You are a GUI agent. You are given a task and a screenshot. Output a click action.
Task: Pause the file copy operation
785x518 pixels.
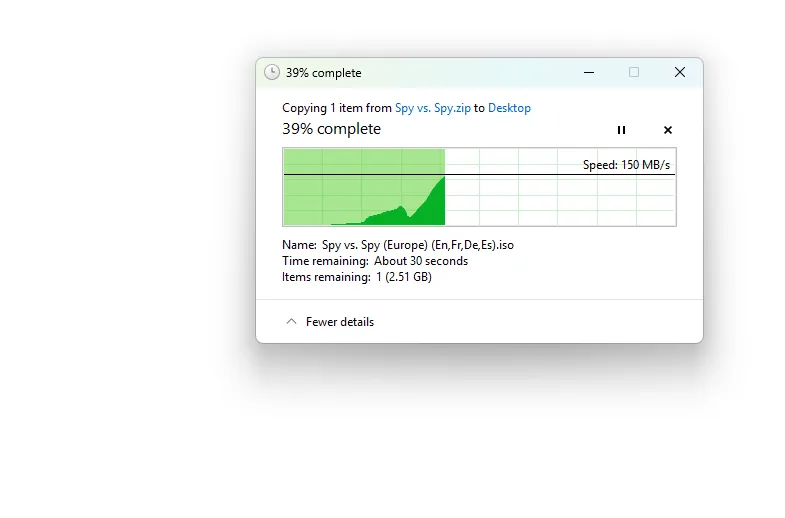tap(621, 130)
